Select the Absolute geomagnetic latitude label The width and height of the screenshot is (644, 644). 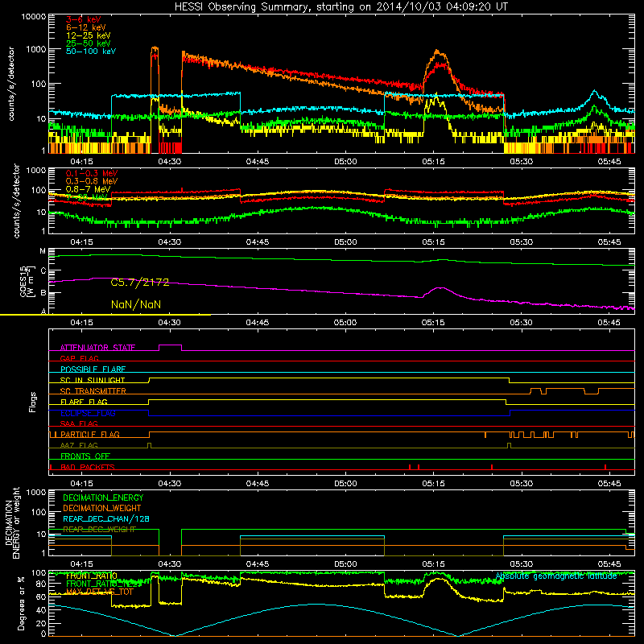(x=556, y=576)
